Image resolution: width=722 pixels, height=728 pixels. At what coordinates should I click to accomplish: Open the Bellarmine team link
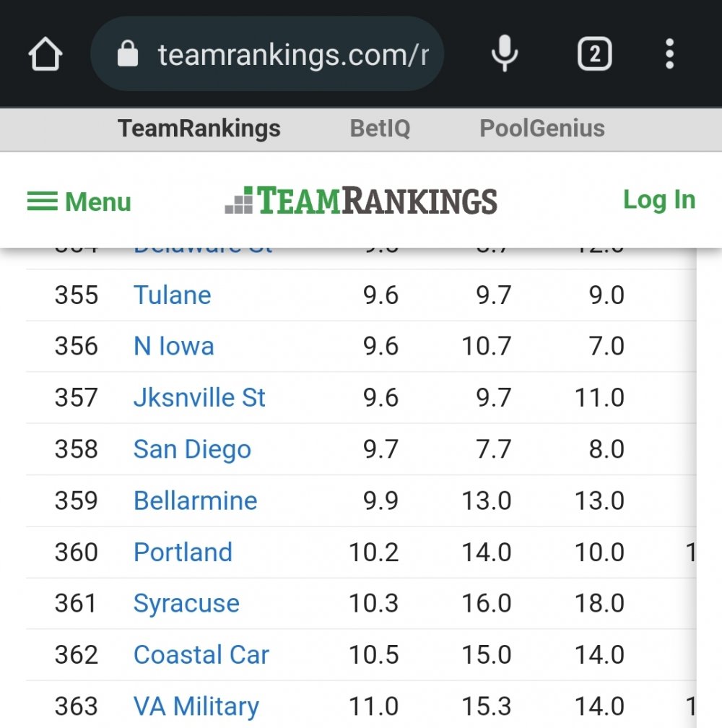point(195,500)
